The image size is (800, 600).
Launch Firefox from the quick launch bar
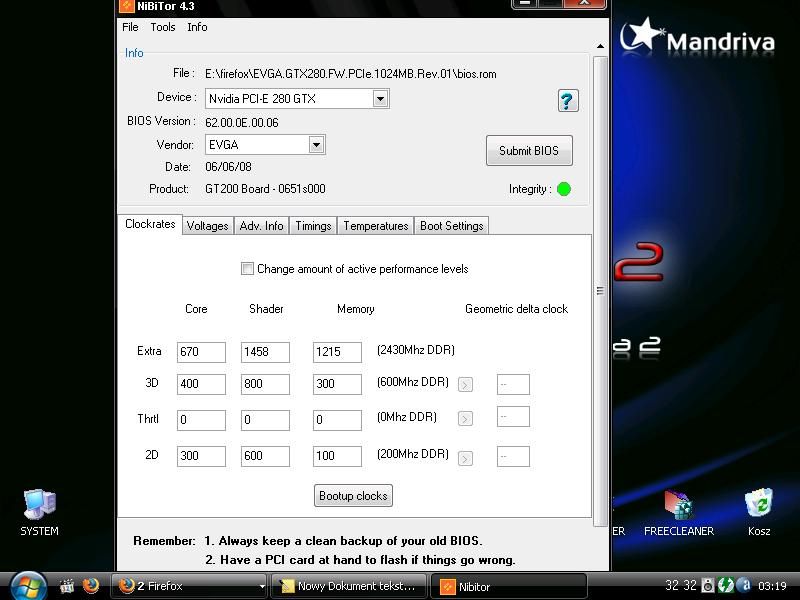pos(91,586)
